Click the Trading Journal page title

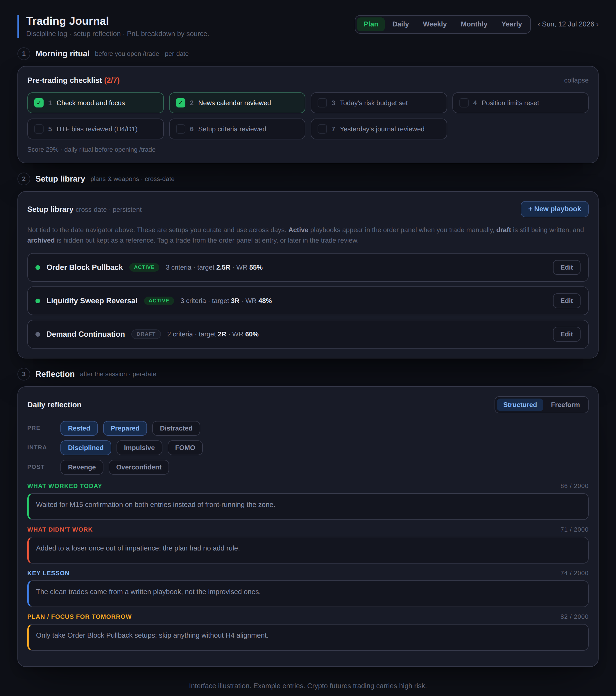(67, 21)
